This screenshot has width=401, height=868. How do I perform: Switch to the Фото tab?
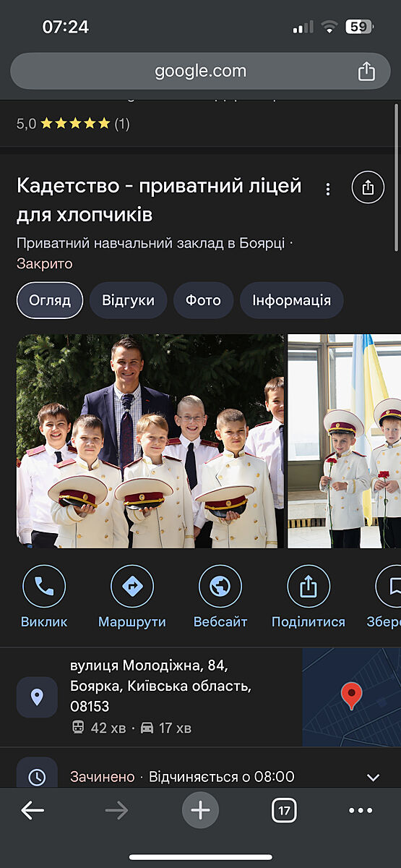point(203,300)
